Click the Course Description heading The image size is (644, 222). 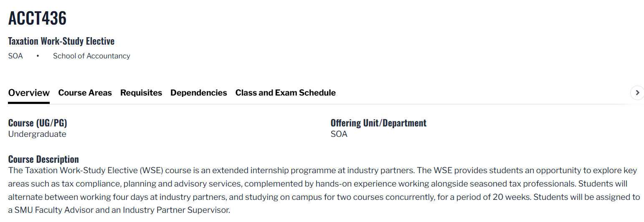point(43,159)
